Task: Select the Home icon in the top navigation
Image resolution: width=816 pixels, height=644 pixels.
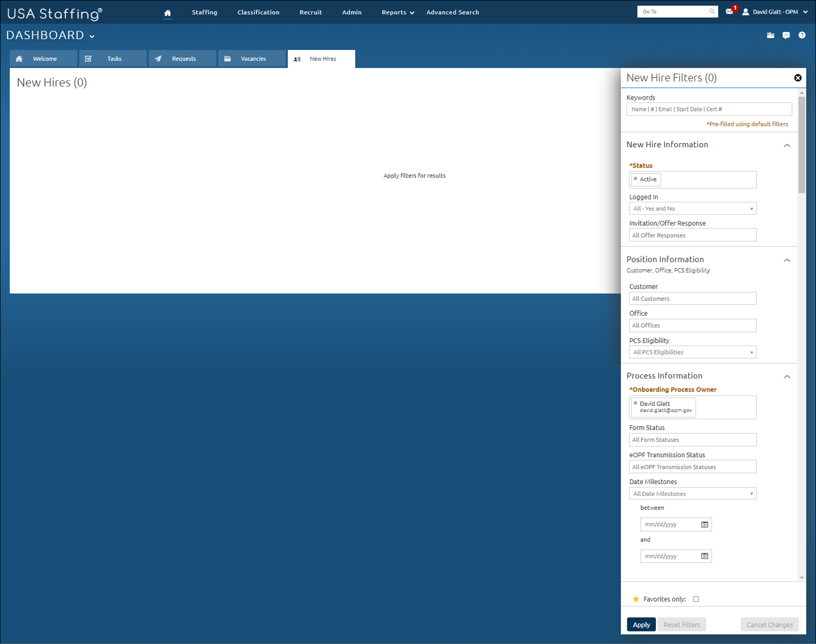Action: click(x=168, y=12)
